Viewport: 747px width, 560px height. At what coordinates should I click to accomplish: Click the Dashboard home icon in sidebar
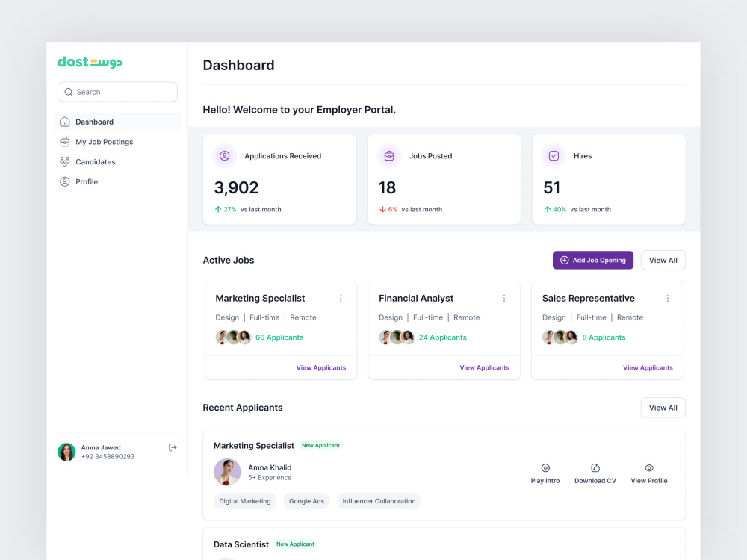(65, 122)
